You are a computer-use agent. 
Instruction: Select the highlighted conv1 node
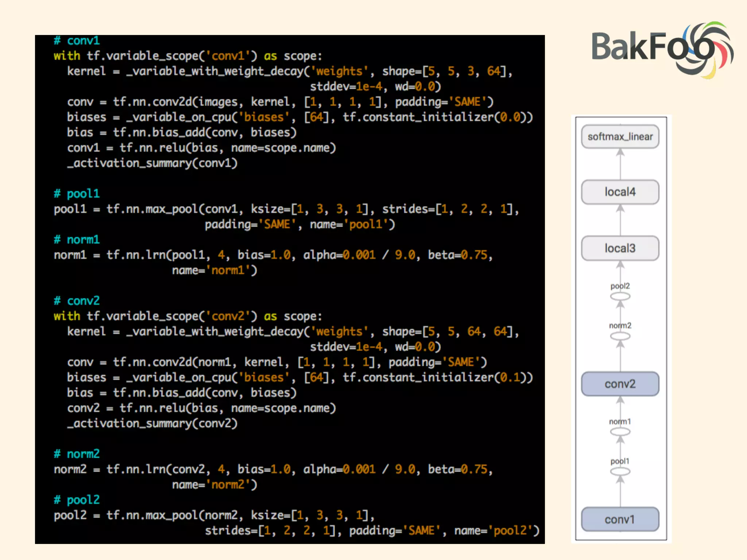[x=620, y=519]
